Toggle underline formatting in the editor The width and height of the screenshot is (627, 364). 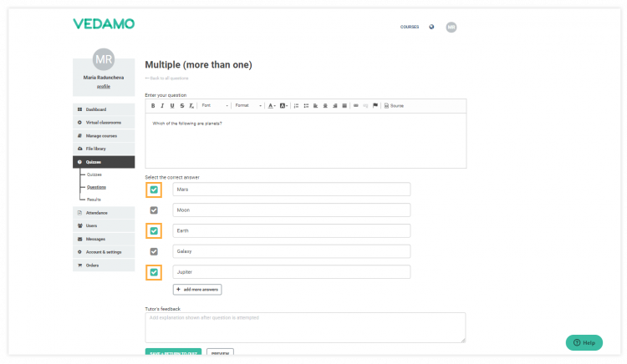point(172,106)
